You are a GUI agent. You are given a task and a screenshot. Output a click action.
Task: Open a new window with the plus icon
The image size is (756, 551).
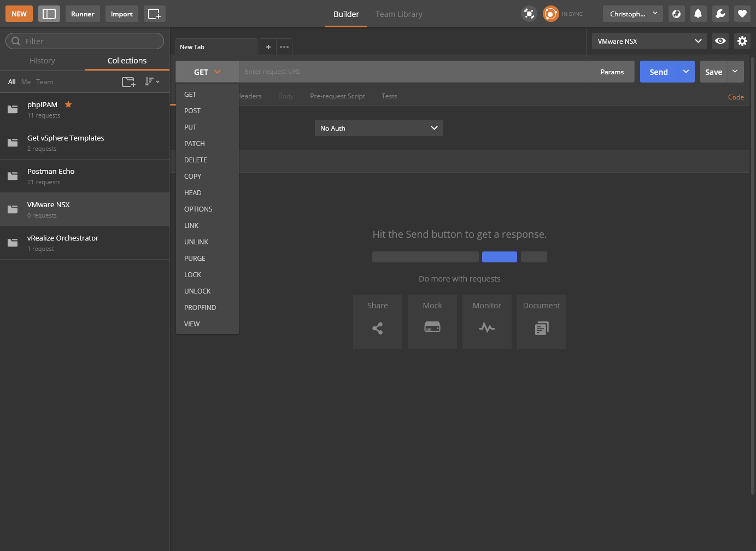pos(155,14)
